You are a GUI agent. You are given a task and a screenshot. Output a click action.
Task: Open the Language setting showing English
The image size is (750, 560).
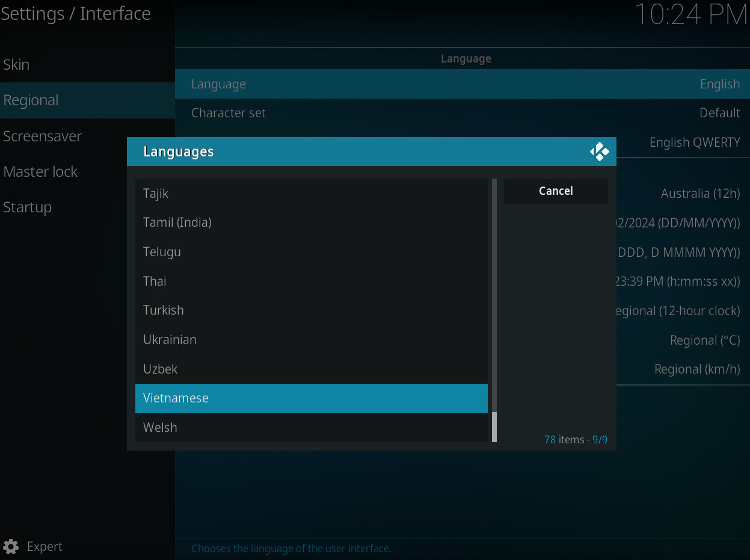[462, 84]
